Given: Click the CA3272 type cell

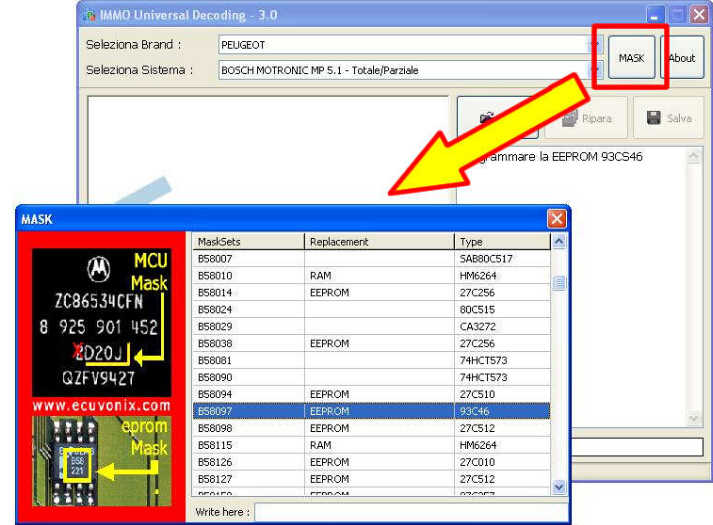Looking at the screenshot, I should click(x=502, y=326).
